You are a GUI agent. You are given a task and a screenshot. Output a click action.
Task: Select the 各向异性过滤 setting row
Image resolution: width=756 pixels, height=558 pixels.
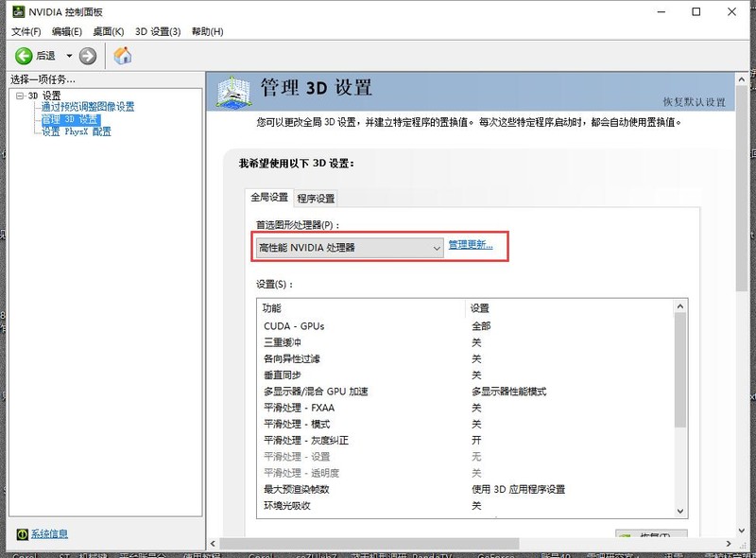tap(465, 359)
